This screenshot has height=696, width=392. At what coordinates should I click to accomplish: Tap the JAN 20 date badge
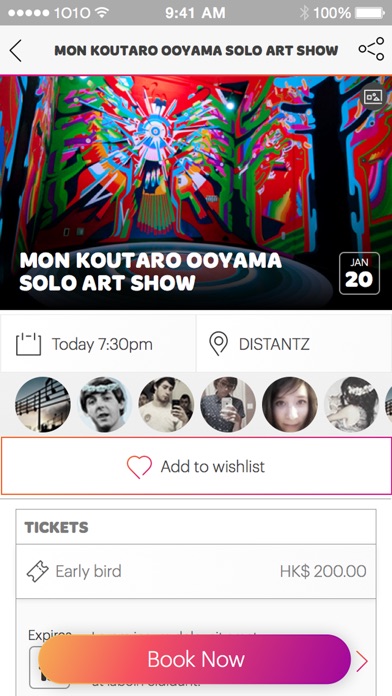pos(359,273)
